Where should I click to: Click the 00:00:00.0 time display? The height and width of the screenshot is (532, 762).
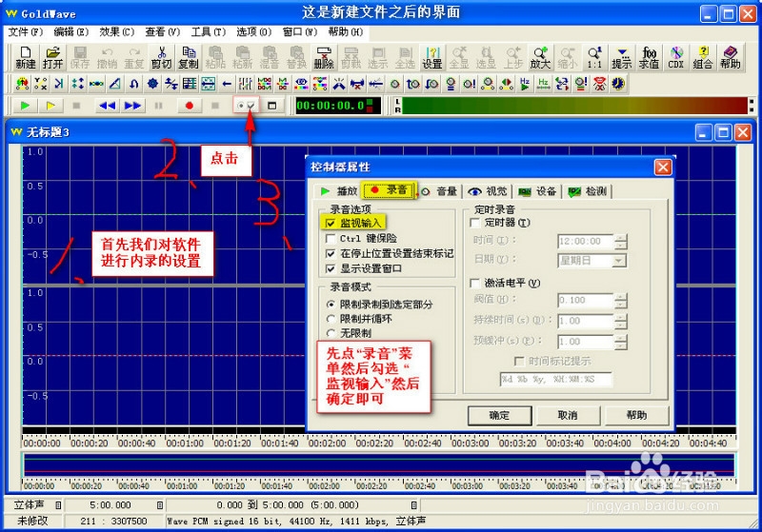(338, 106)
